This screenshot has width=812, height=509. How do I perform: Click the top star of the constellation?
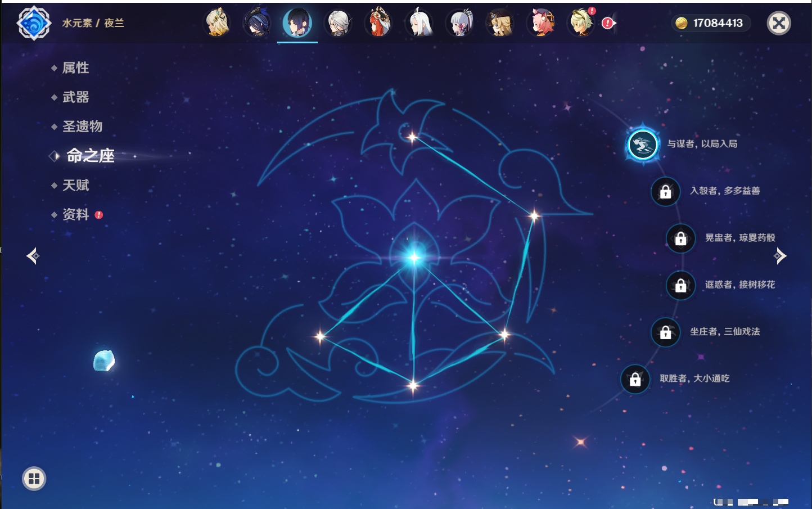coord(412,137)
